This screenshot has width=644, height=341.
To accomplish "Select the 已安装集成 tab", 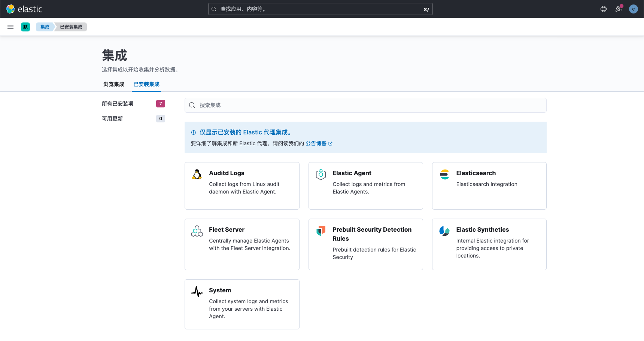I will tap(146, 84).
